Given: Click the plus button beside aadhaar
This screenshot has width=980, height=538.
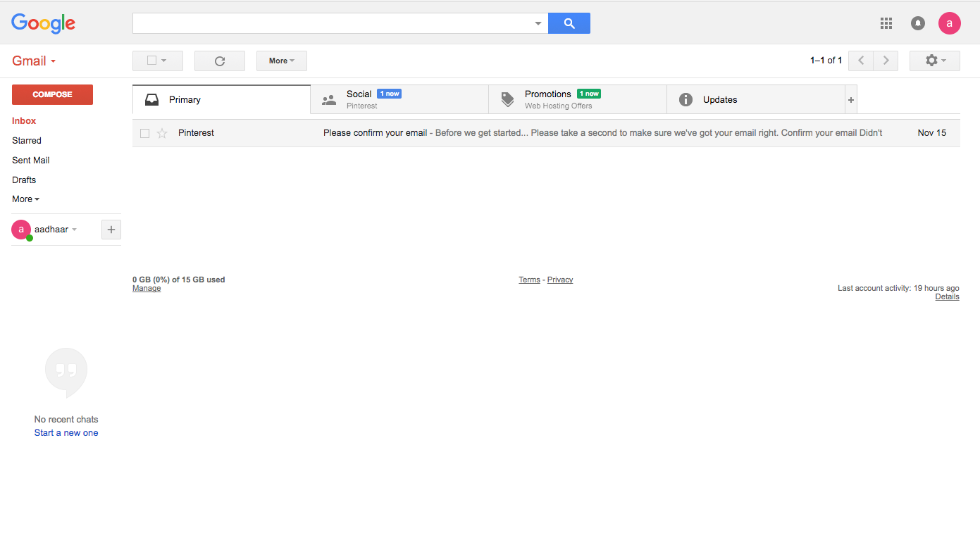Looking at the screenshot, I should tap(111, 230).
